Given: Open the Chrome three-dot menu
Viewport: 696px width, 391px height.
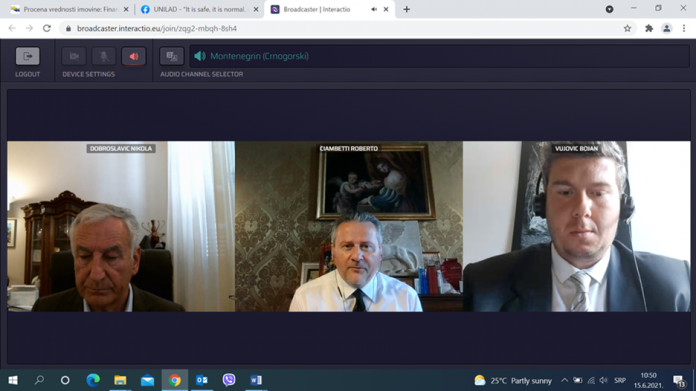Looking at the screenshot, I should coord(684,28).
